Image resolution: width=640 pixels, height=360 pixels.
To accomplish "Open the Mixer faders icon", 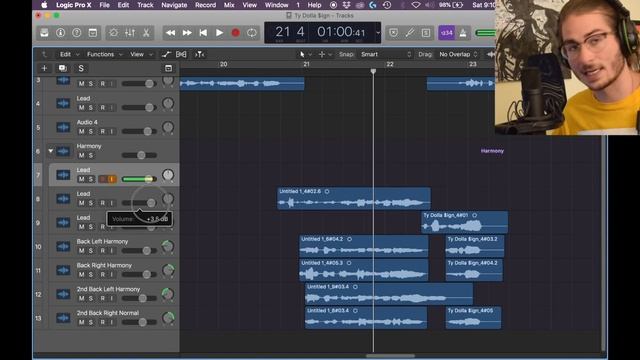I will [130, 33].
